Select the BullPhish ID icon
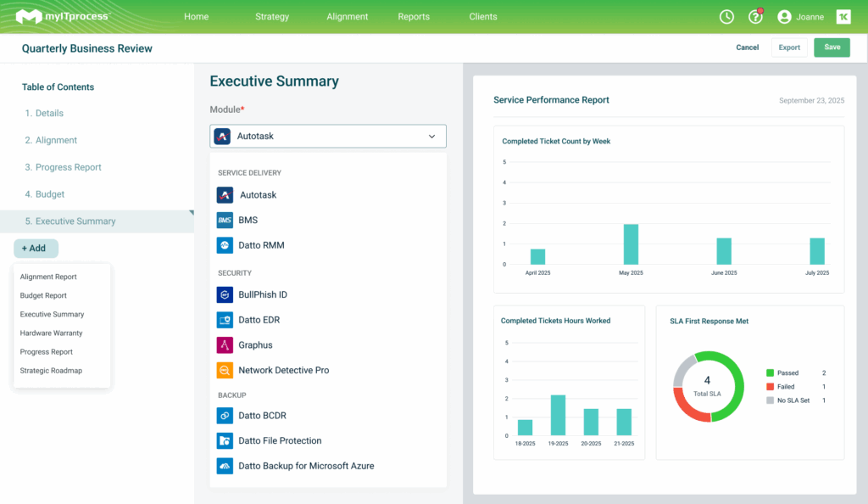 [x=225, y=295]
